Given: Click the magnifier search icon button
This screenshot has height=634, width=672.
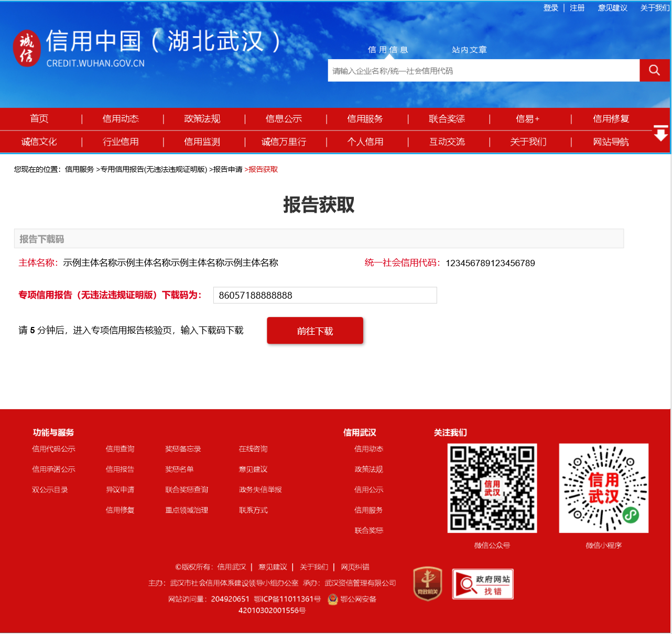Looking at the screenshot, I should click(654, 70).
